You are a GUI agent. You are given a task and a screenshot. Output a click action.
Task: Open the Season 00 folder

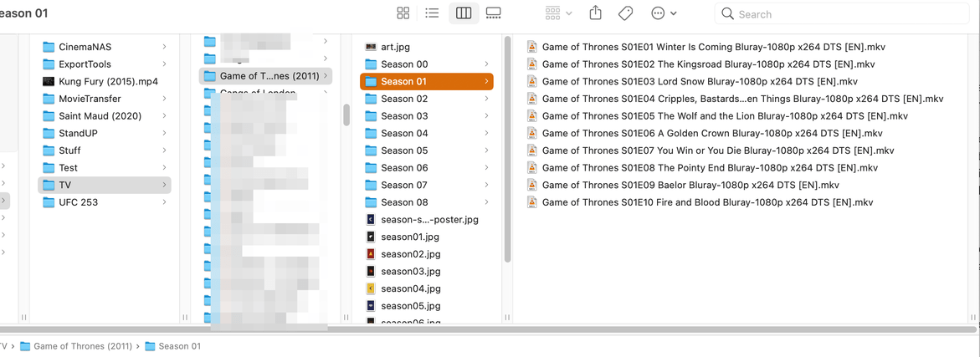[x=427, y=64]
